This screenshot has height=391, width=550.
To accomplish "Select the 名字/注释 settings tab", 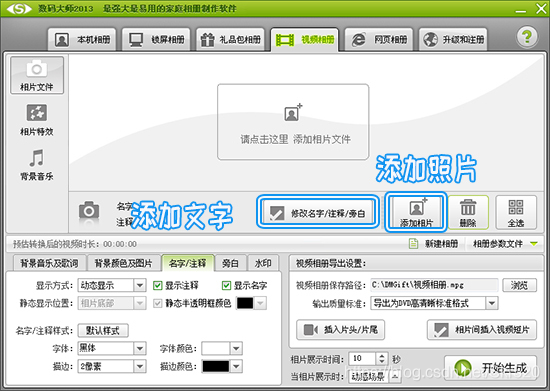I will pos(188,263).
